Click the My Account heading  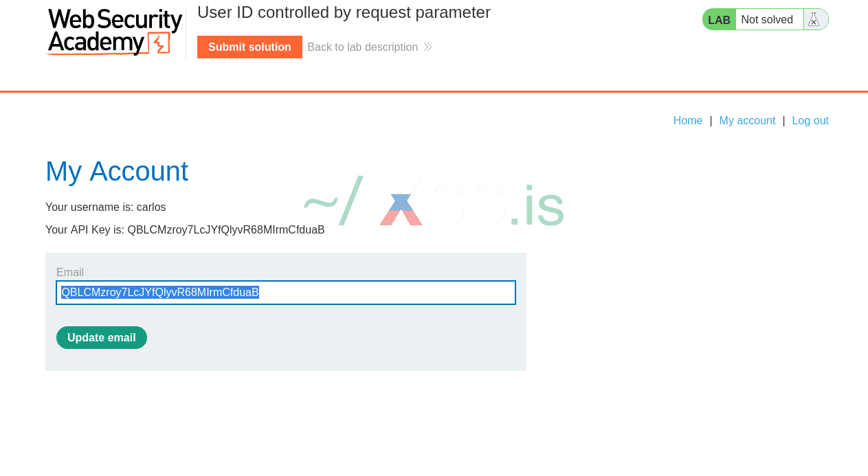click(x=117, y=171)
